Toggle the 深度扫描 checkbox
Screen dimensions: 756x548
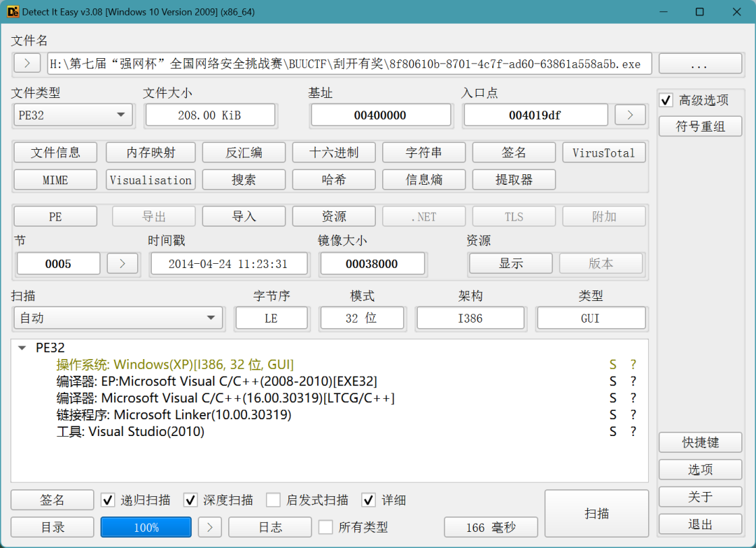pyautogui.click(x=190, y=500)
